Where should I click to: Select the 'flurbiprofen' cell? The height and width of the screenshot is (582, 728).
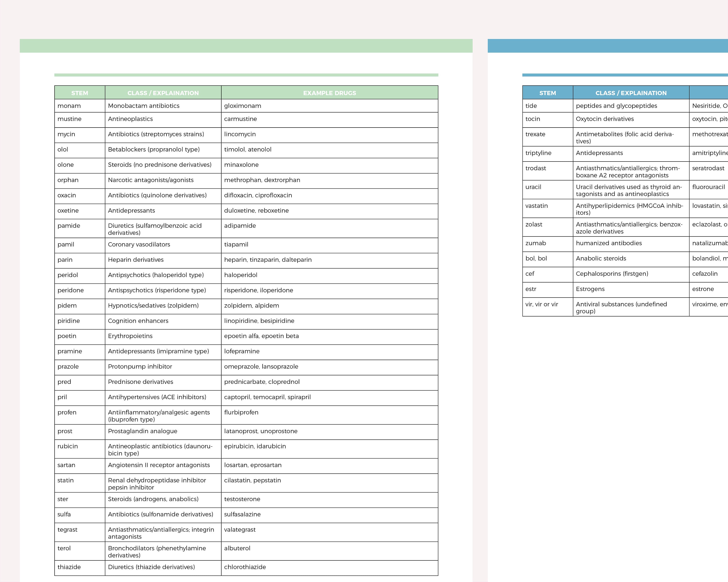tap(330, 415)
